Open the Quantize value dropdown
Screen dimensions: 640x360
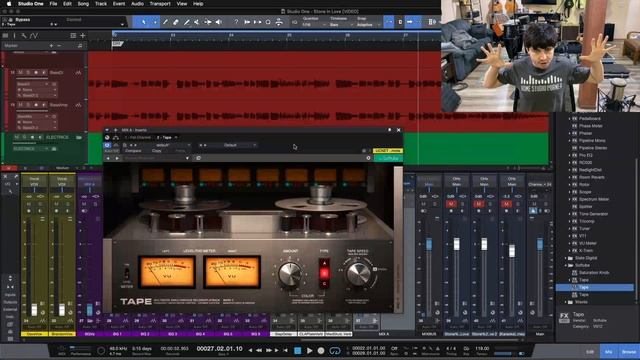tap(313, 24)
